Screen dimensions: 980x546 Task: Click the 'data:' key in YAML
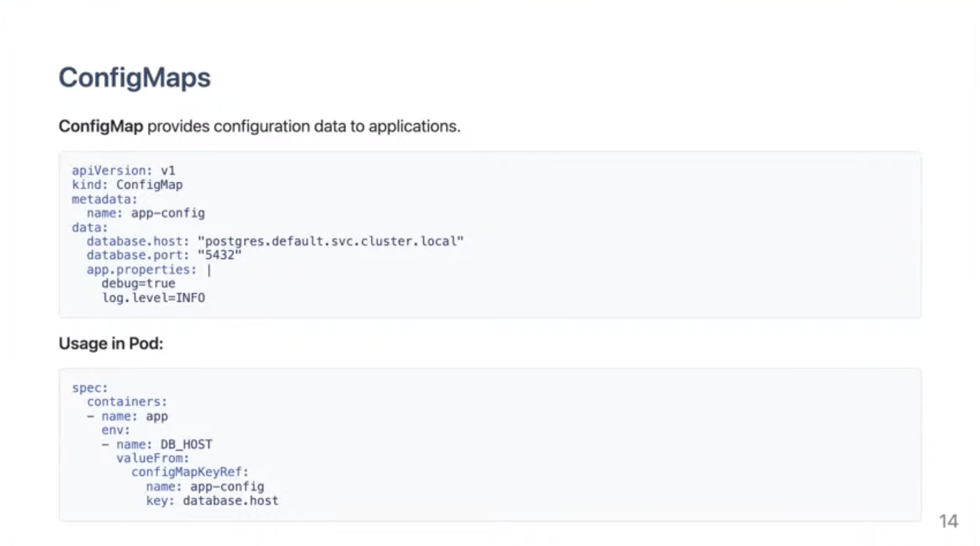pyautogui.click(x=90, y=227)
